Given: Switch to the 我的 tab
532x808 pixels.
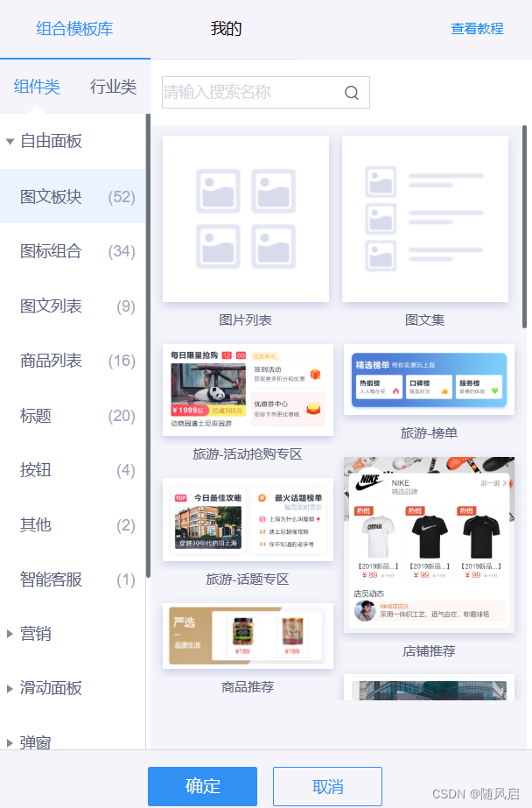Looking at the screenshot, I should (x=226, y=28).
